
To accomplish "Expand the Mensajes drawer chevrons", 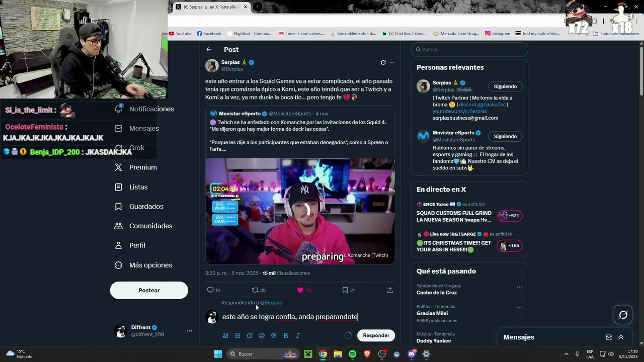I will [x=621, y=337].
